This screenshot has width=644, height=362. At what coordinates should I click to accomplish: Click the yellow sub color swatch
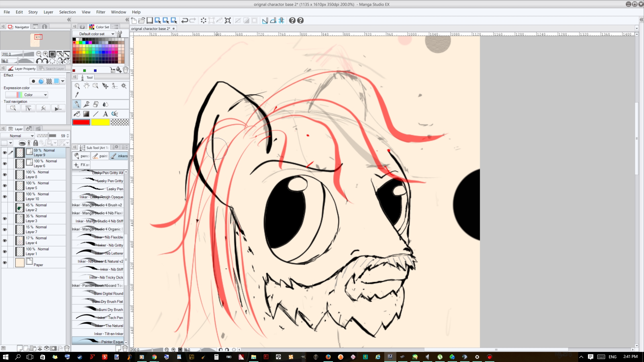100,122
